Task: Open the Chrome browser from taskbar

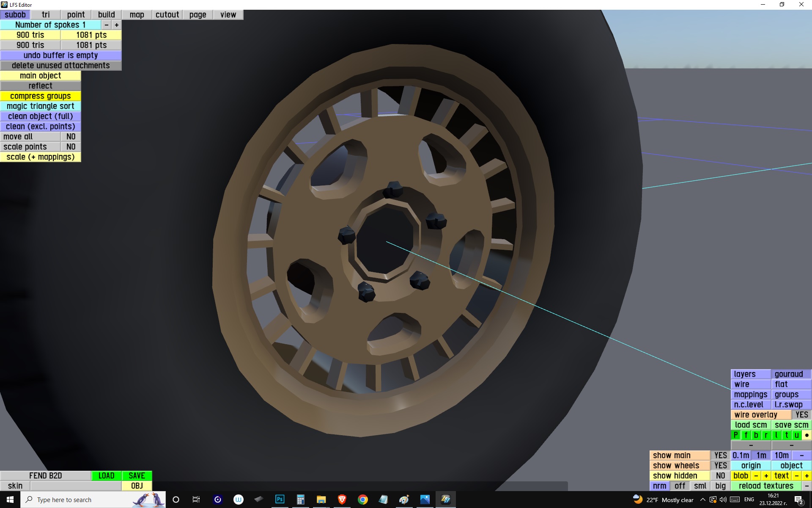Action: (362, 500)
